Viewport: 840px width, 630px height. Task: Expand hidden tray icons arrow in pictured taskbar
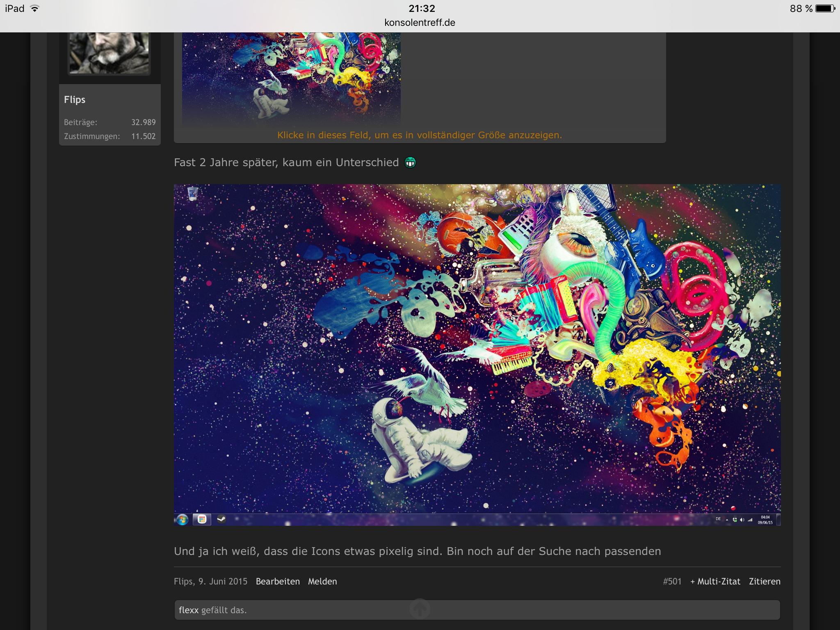coord(727,520)
